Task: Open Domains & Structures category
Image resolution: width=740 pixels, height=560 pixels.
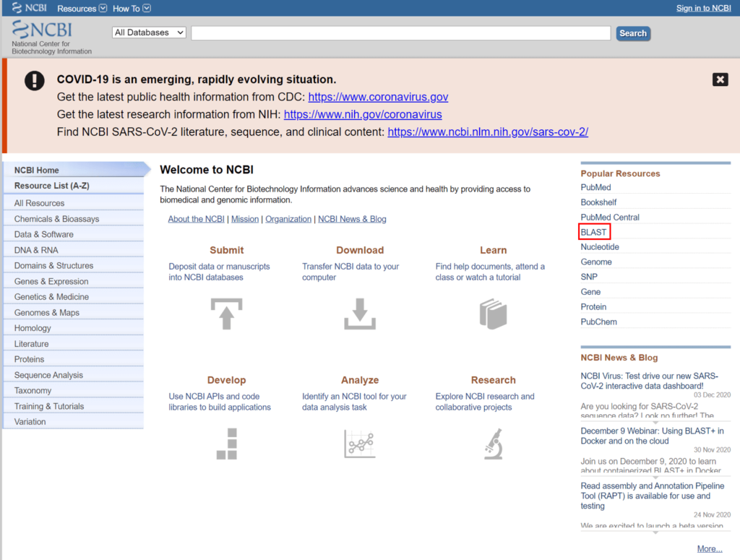Action: coord(74,266)
